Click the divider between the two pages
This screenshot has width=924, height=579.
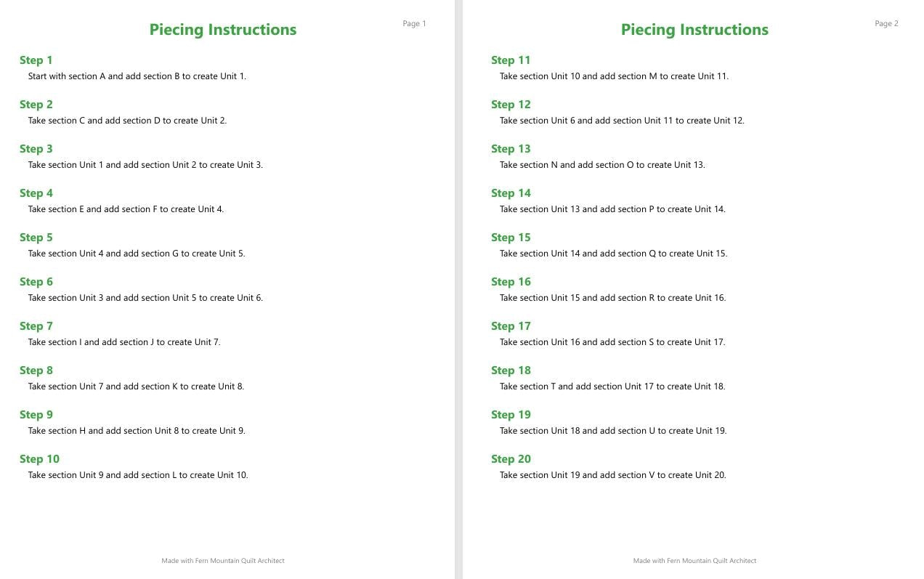(x=459, y=289)
